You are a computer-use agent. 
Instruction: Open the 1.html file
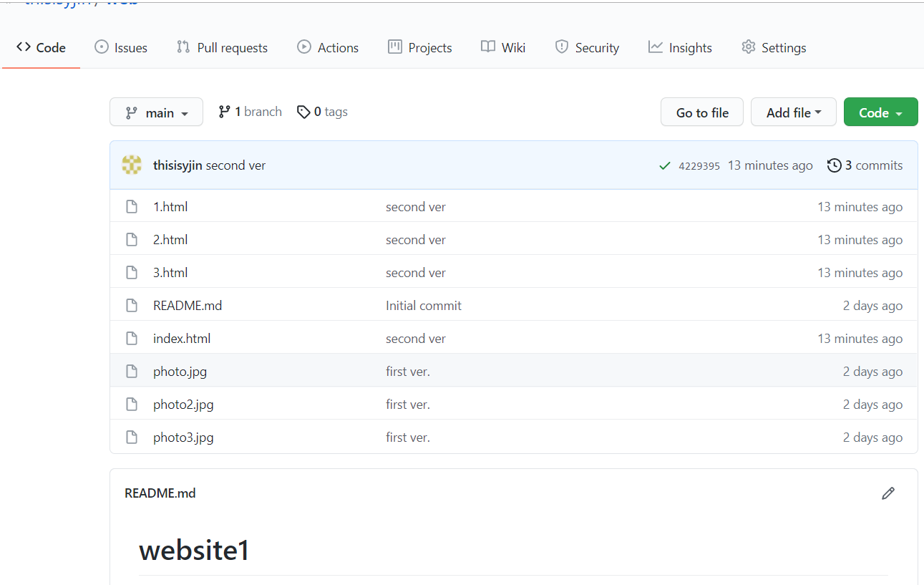click(170, 207)
